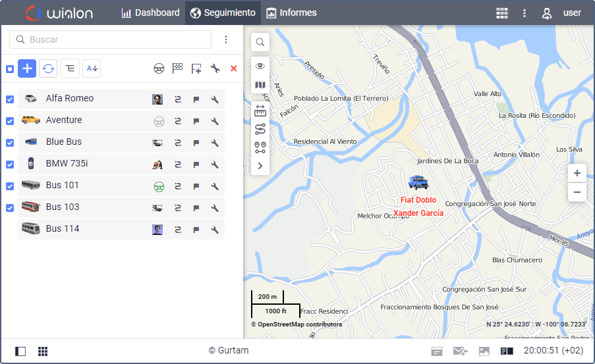The height and width of the screenshot is (364, 595).
Task: Click the flag icon for Alfa Romeo
Action: [196, 99]
